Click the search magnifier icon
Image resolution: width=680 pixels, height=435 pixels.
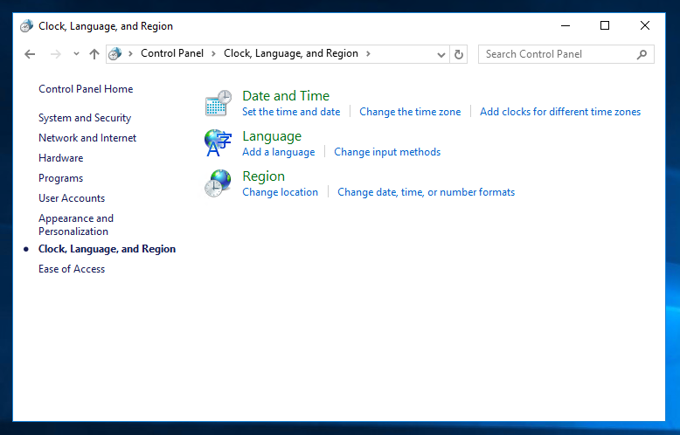pos(642,54)
